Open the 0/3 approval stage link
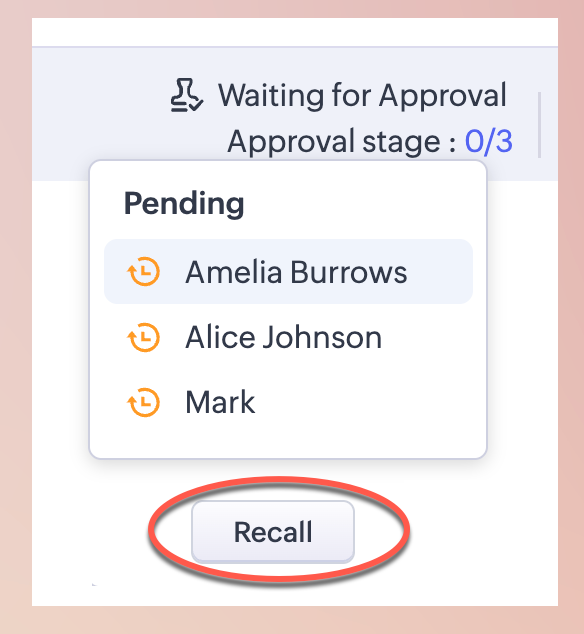 tap(489, 142)
